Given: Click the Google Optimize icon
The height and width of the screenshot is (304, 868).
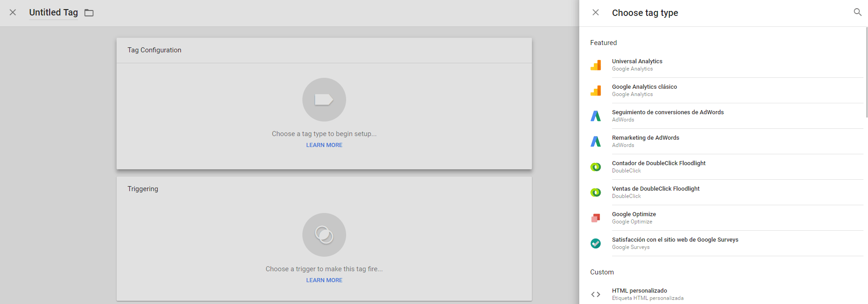Looking at the screenshot, I should tap(596, 218).
